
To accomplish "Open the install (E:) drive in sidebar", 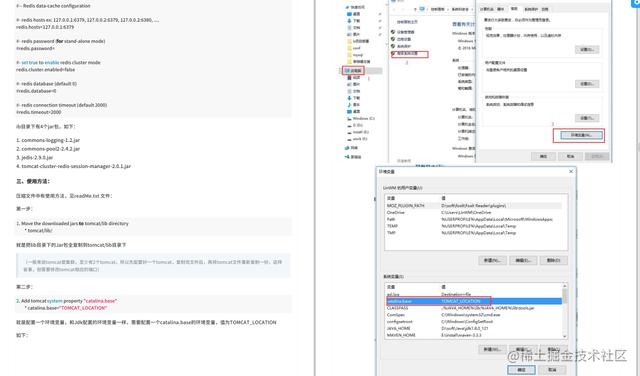I will tap(358, 132).
